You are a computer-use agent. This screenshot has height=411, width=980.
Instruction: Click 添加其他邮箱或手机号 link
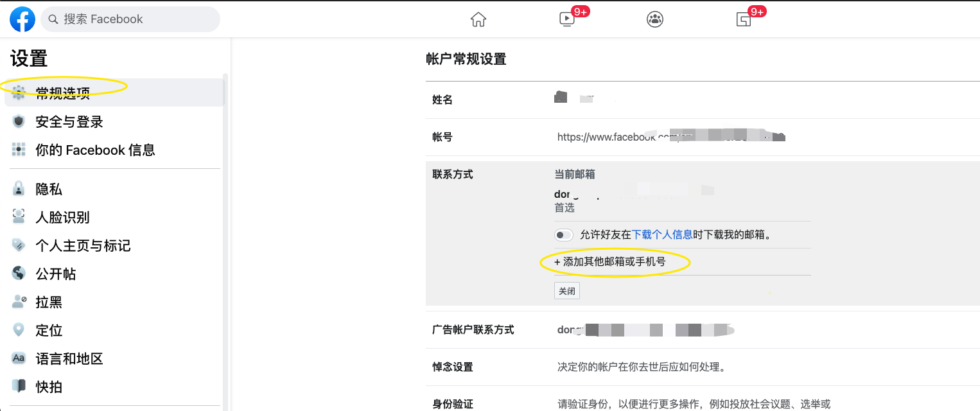click(610, 262)
